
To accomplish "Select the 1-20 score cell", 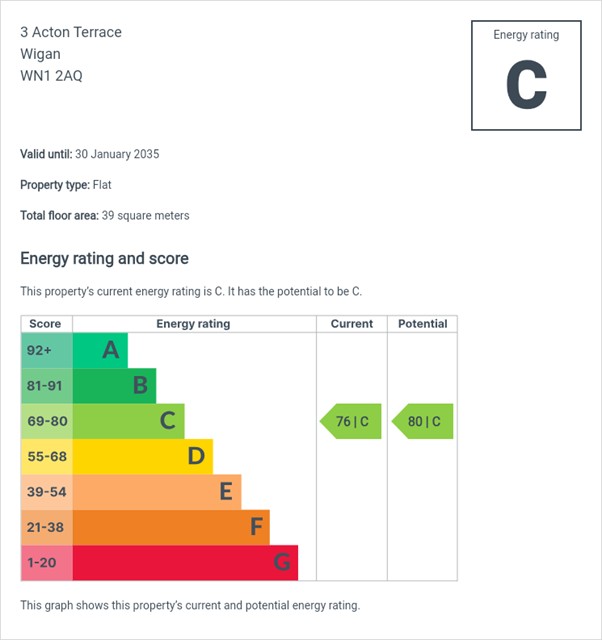I will [46, 562].
